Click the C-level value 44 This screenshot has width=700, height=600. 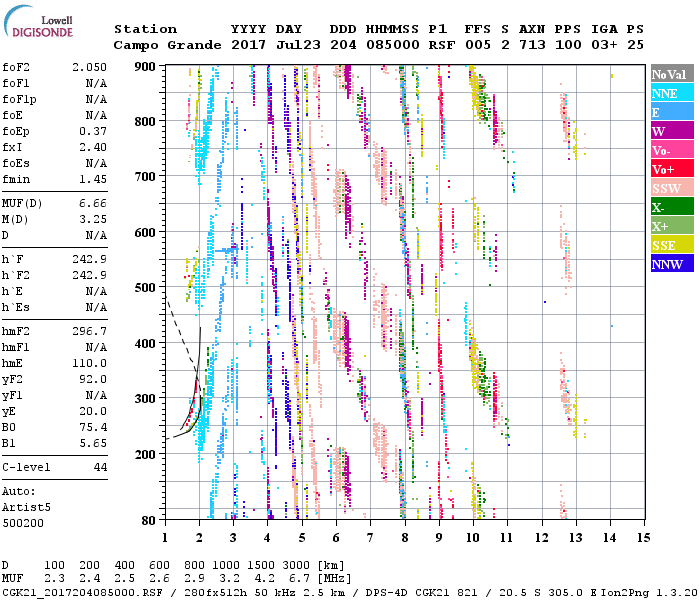(100, 467)
